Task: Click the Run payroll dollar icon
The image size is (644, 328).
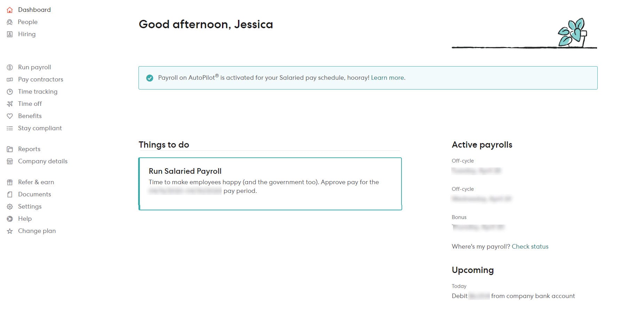Action: pyautogui.click(x=9, y=67)
